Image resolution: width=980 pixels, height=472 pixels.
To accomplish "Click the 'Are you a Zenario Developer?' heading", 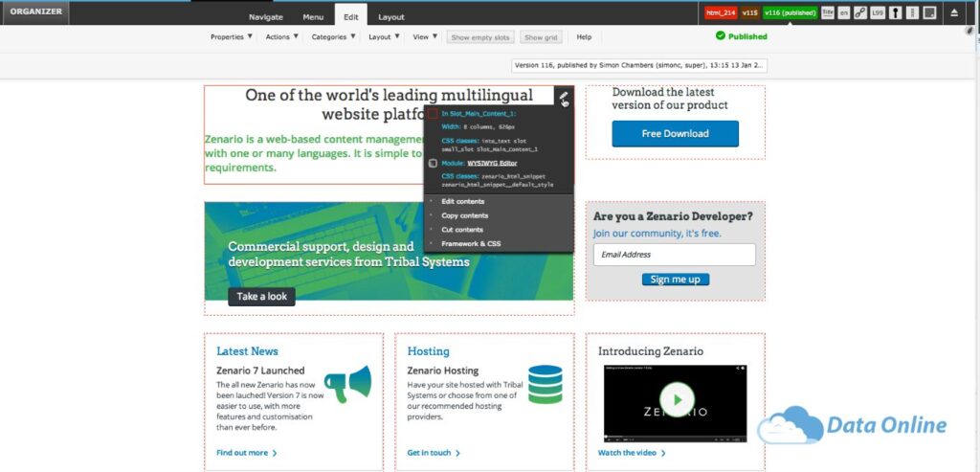I will (x=673, y=216).
